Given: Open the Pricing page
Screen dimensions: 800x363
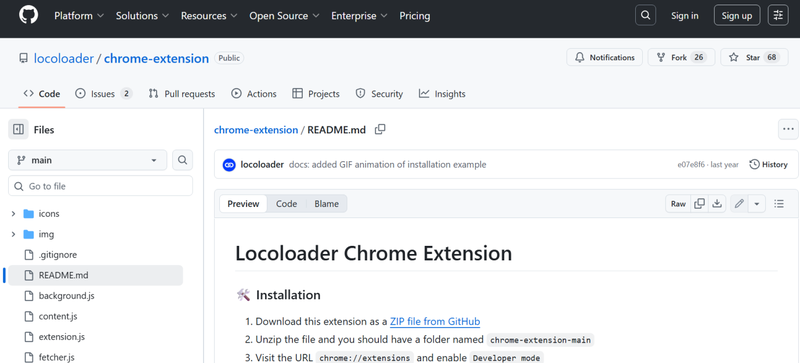Looking at the screenshot, I should pos(415,16).
